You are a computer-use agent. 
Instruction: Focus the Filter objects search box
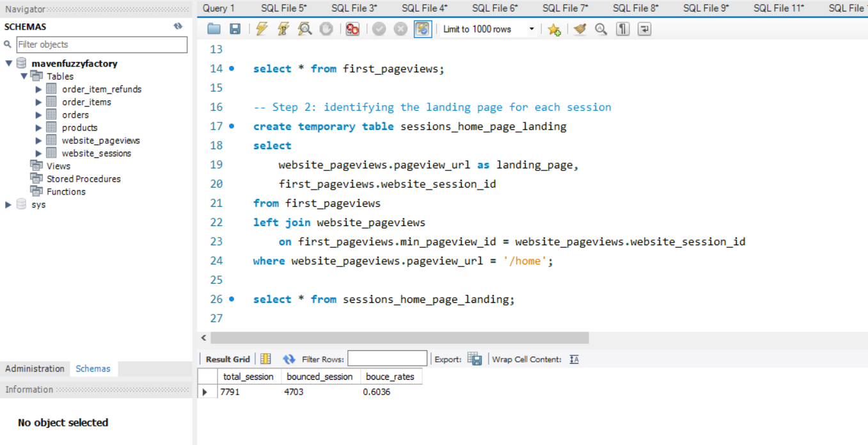tap(102, 44)
